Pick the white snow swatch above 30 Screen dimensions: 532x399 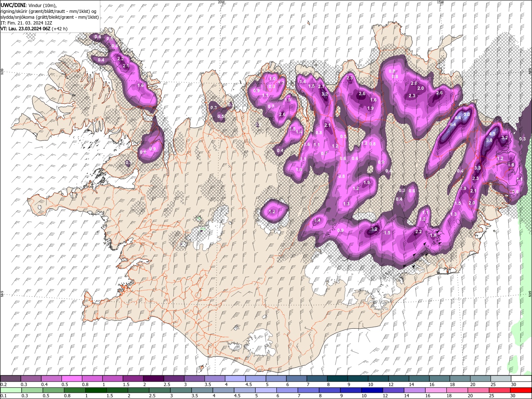tap(521, 379)
